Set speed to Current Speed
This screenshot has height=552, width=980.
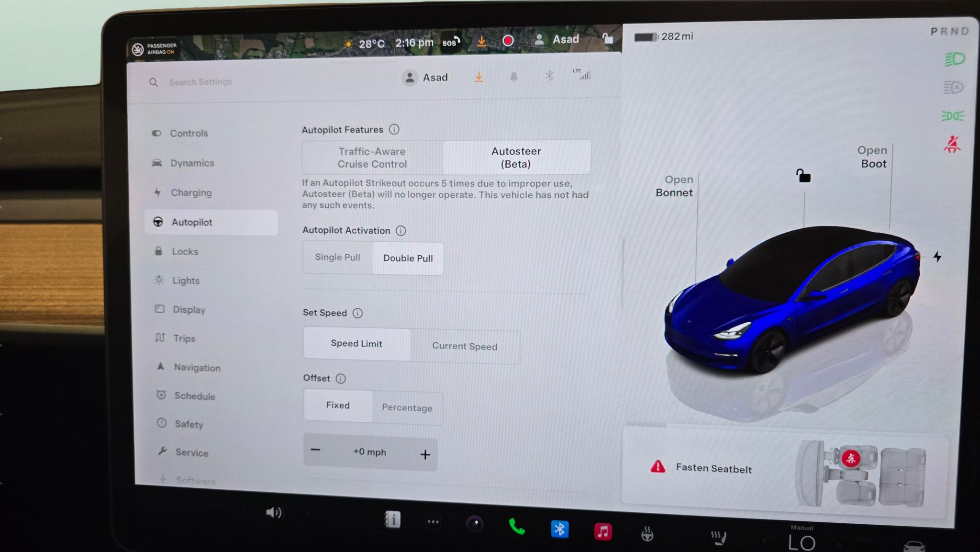pyautogui.click(x=465, y=346)
